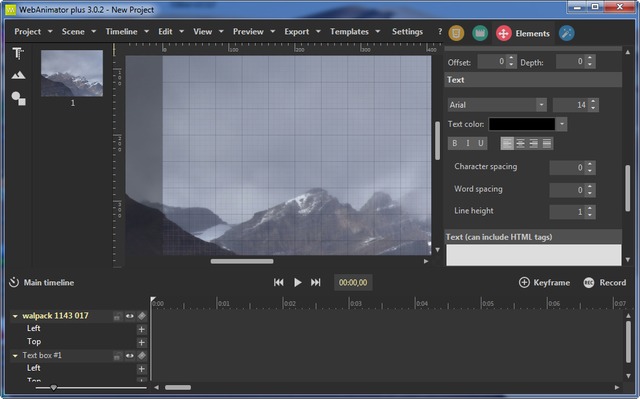Screen dimensions: 640x399
Task: Click the timeline zoom slider handle
Action: pos(53,388)
